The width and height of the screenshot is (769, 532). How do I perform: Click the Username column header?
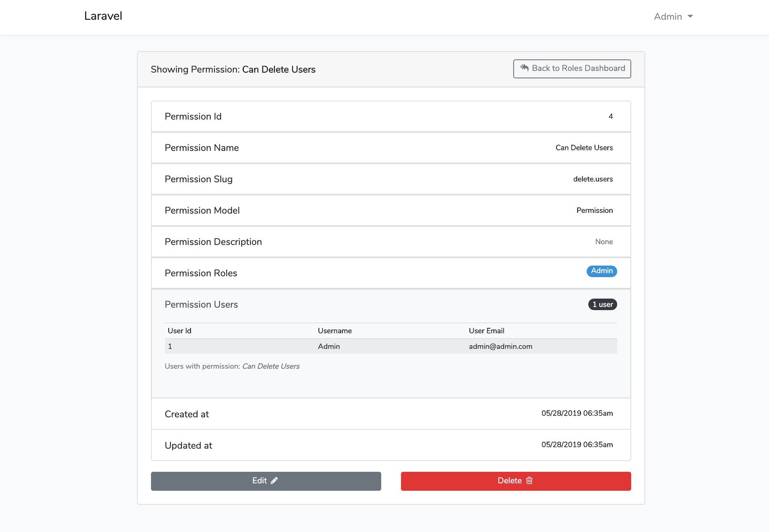(335, 330)
